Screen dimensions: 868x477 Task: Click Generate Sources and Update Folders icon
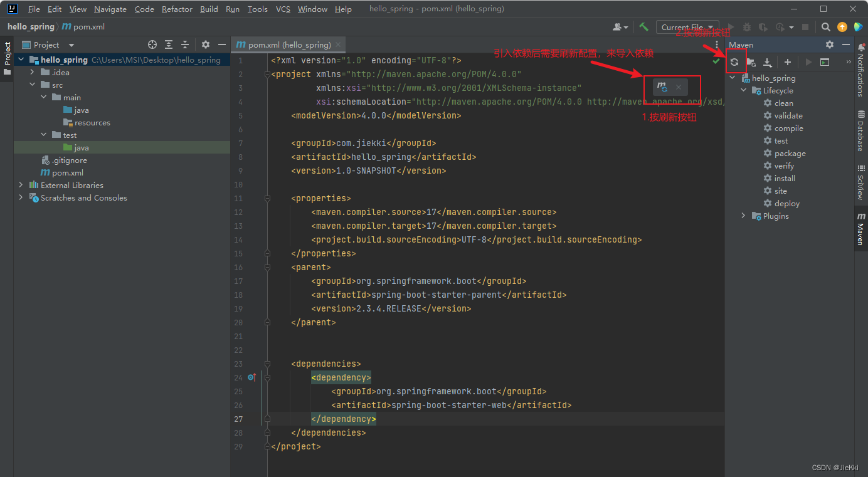click(751, 62)
